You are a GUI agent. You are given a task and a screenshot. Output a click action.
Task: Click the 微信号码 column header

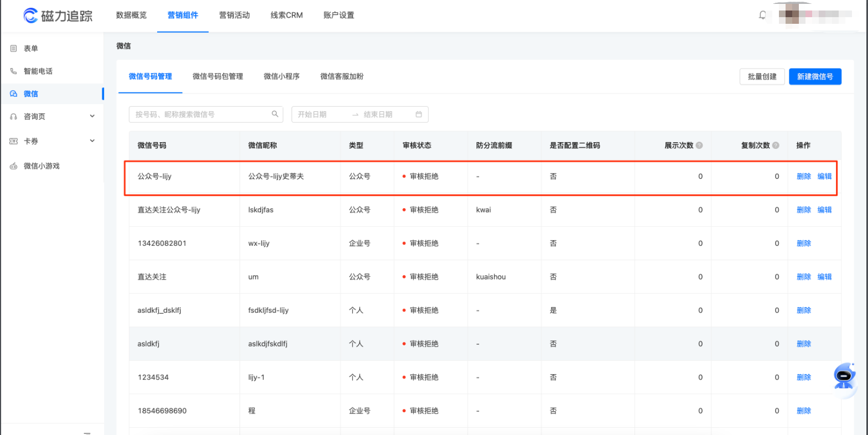click(152, 146)
